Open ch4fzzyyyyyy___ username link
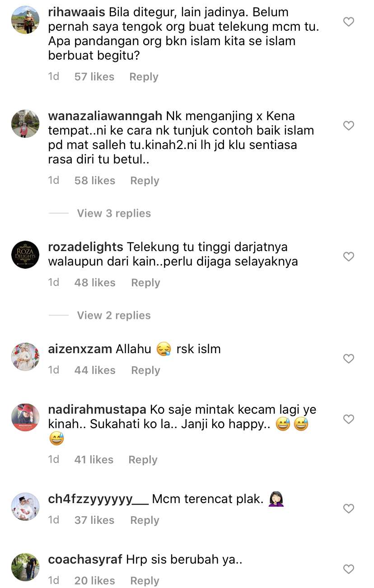Image resolution: width=374 pixels, height=588 pixels. pos(98,499)
